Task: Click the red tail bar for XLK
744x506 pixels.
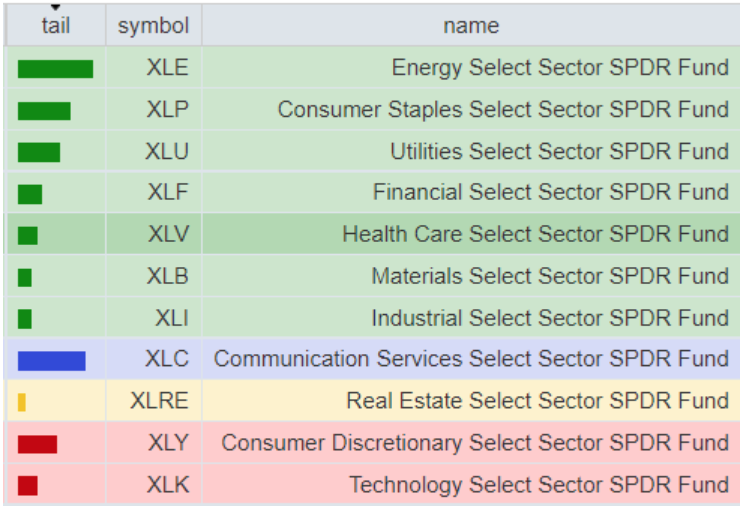Action: coord(28,486)
